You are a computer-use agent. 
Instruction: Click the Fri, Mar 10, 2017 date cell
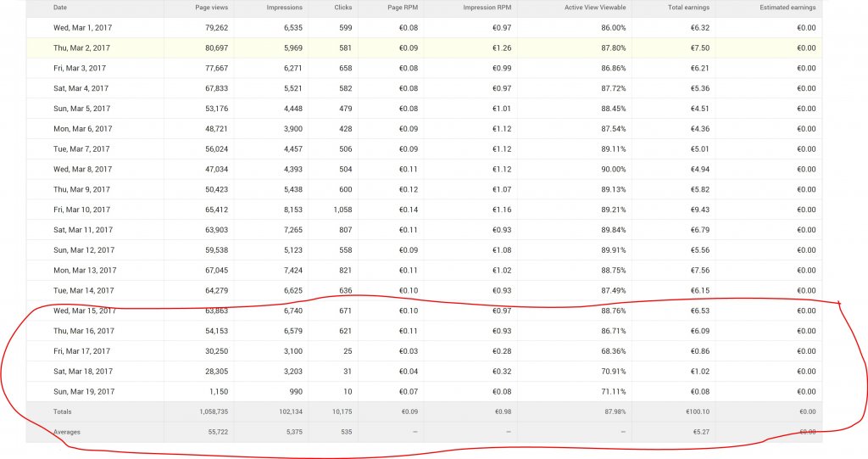tap(81, 210)
